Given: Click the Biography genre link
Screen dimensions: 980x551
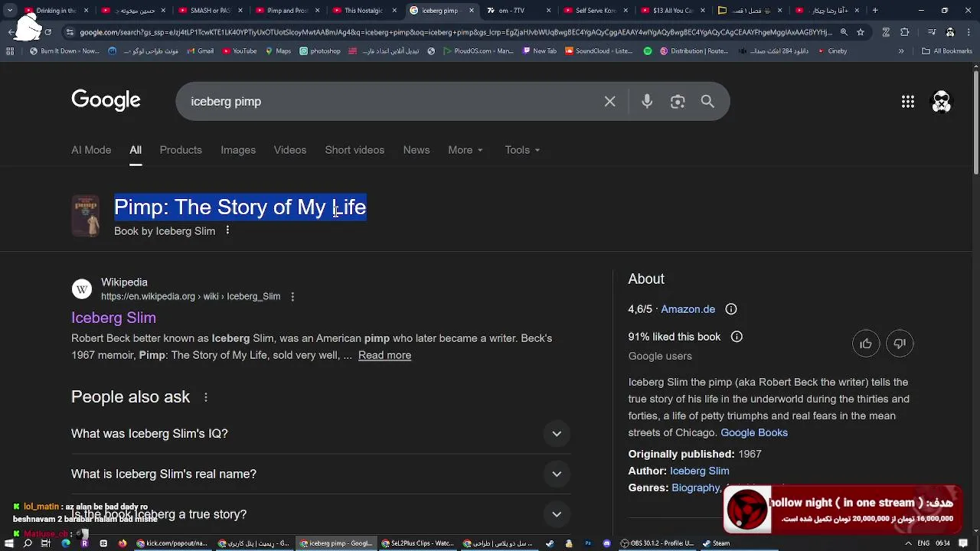Looking at the screenshot, I should click(695, 487).
